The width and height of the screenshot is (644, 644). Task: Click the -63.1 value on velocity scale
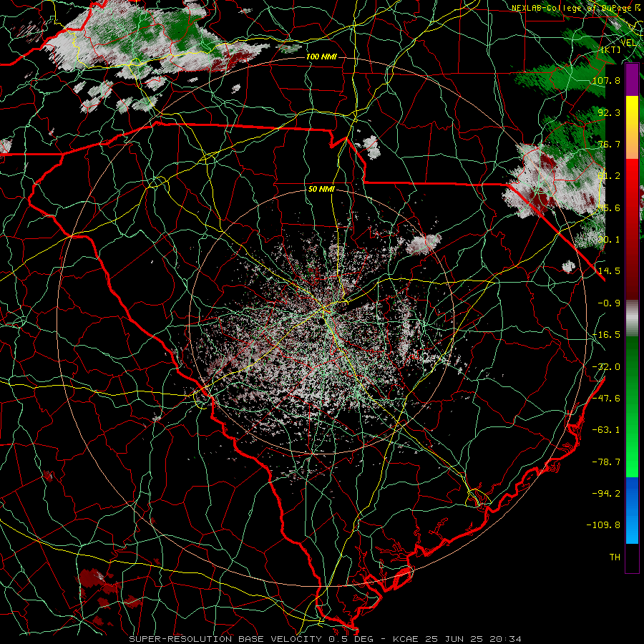606,429
